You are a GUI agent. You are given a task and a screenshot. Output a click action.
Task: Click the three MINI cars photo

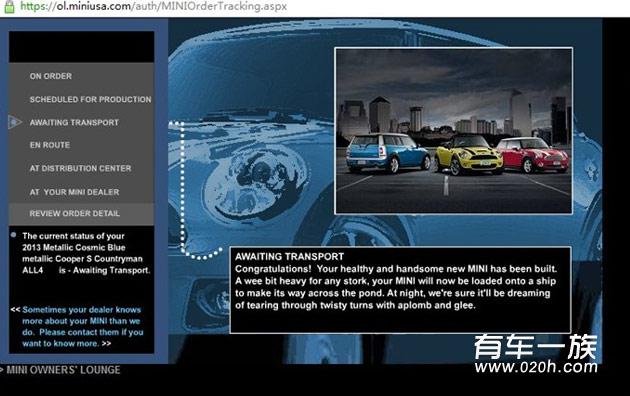pyautogui.click(x=454, y=131)
